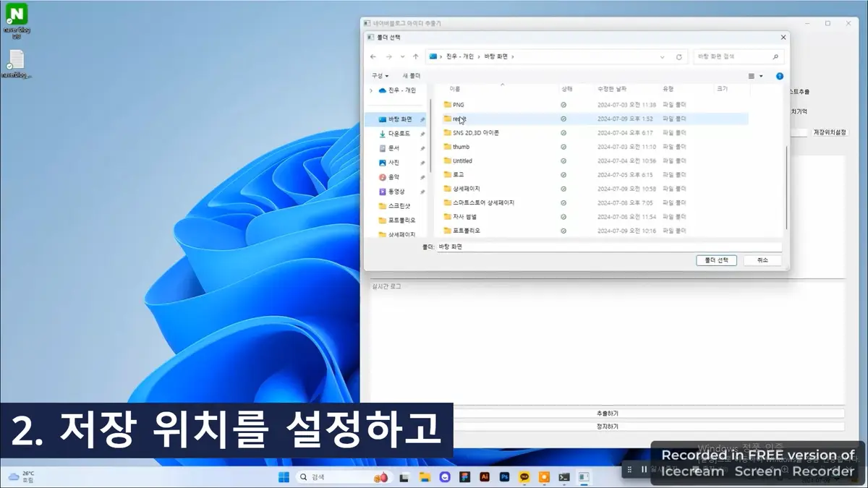
Task: Create a new folder with 새 폴더
Action: (x=412, y=76)
